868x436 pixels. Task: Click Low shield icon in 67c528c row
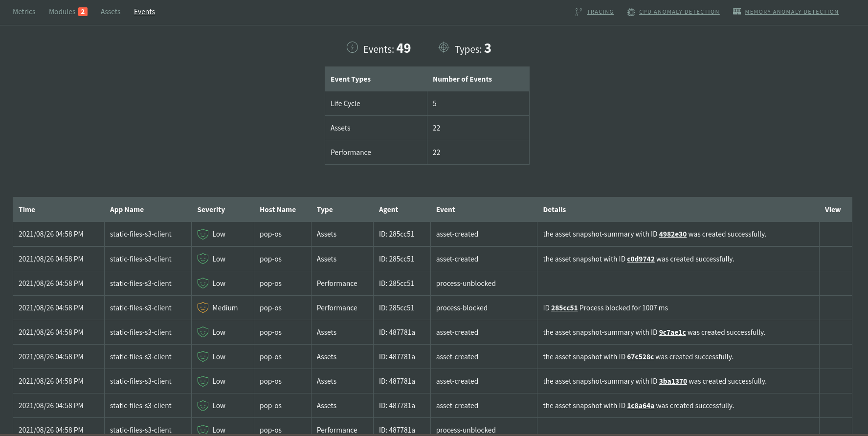(x=203, y=356)
